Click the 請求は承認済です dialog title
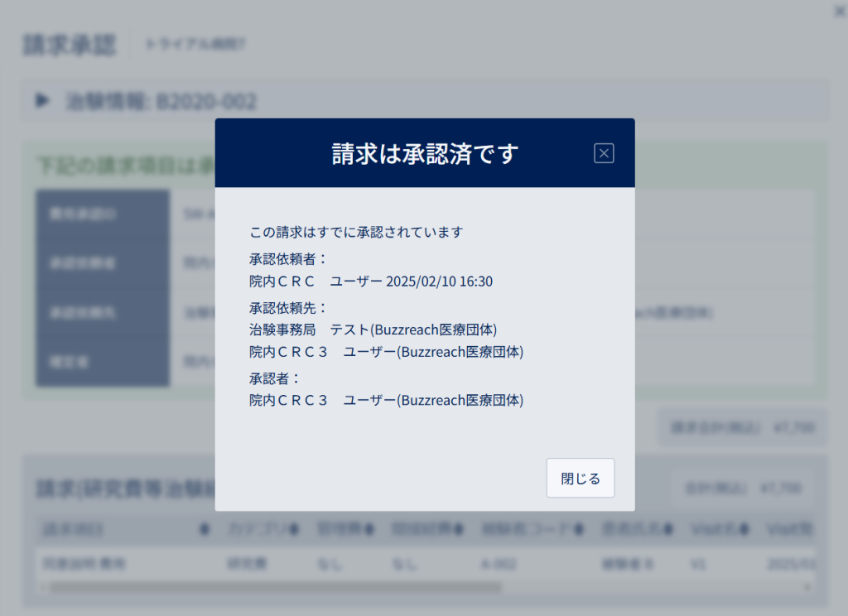 click(425, 154)
